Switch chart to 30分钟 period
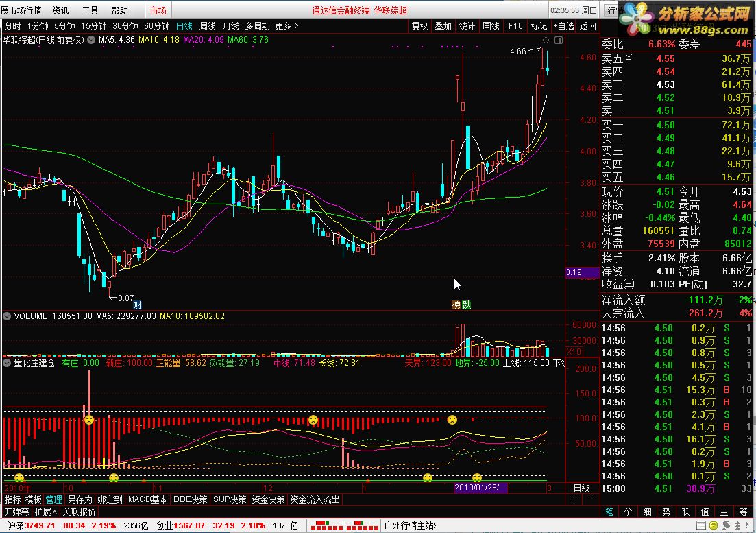 pyautogui.click(x=125, y=26)
